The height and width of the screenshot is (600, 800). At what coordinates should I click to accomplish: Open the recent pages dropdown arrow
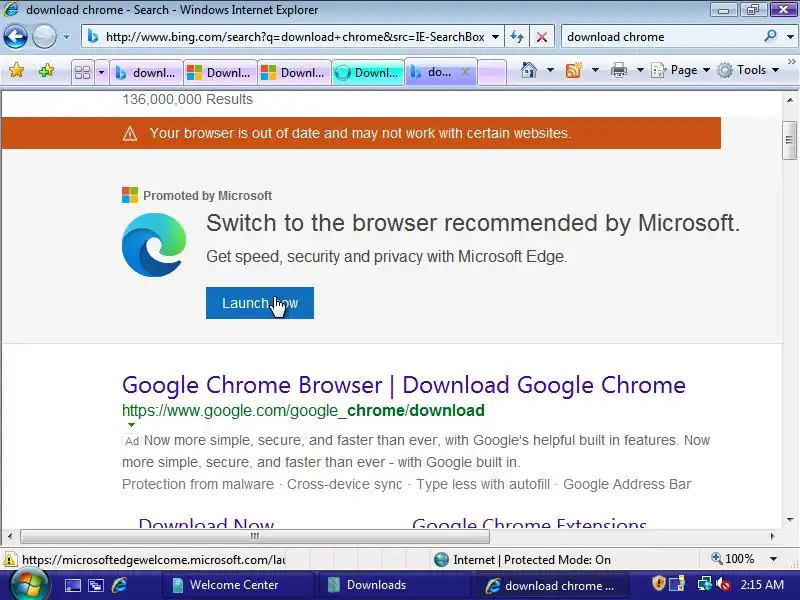pyautogui.click(x=66, y=37)
